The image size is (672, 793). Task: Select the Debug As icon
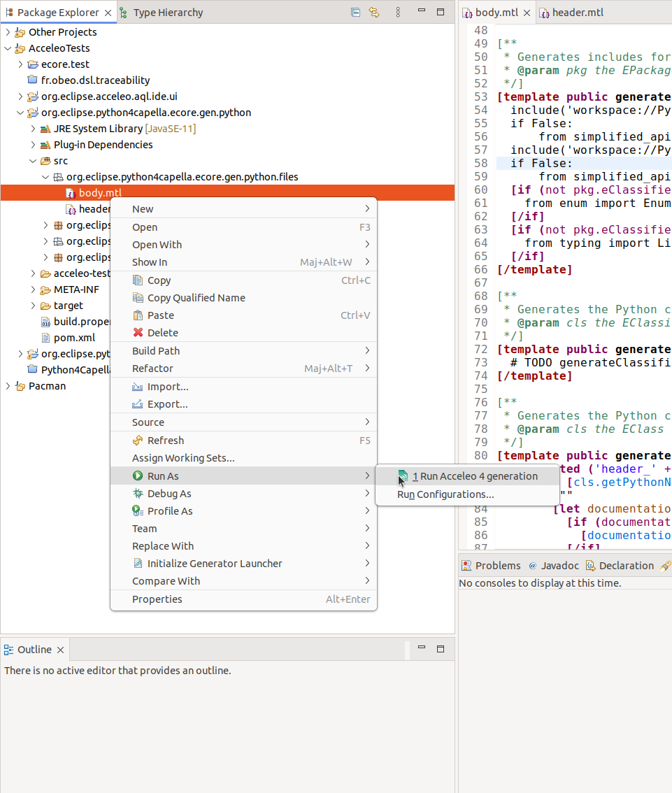137,494
